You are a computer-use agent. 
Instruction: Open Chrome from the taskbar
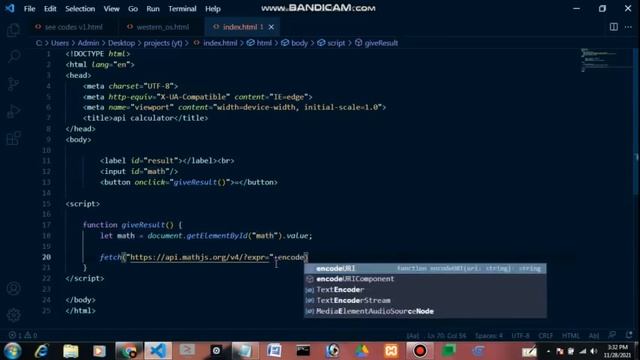click(x=129, y=351)
